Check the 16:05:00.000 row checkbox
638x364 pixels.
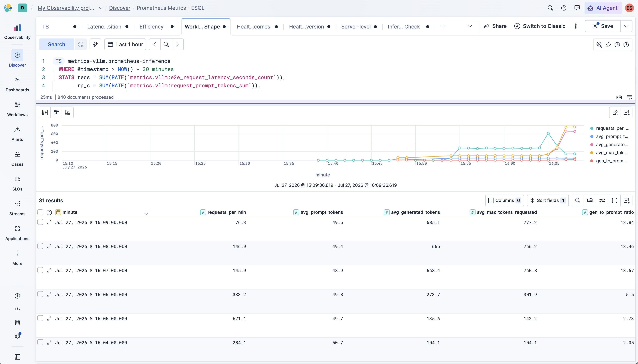click(x=40, y=318)
